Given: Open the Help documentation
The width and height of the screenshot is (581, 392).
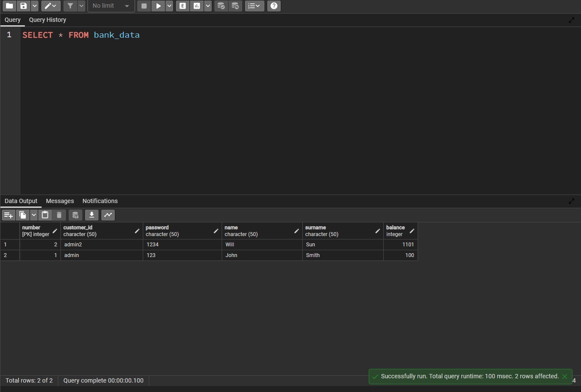Looking at the screenshot, I should tap(274, 6).
